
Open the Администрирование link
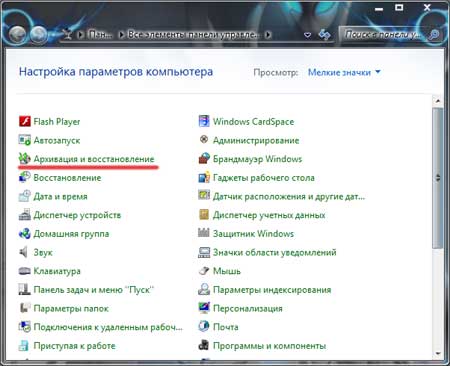pos(256,140)
